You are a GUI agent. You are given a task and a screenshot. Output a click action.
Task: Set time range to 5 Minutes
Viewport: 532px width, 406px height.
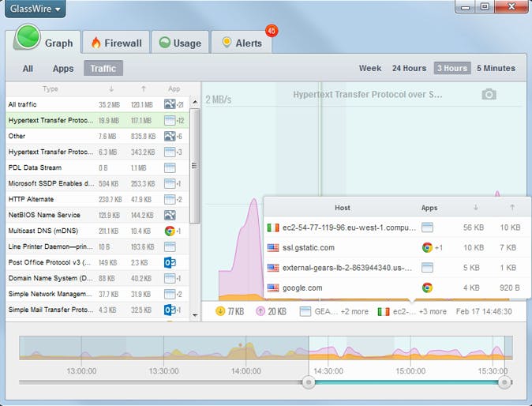(496, 68)
